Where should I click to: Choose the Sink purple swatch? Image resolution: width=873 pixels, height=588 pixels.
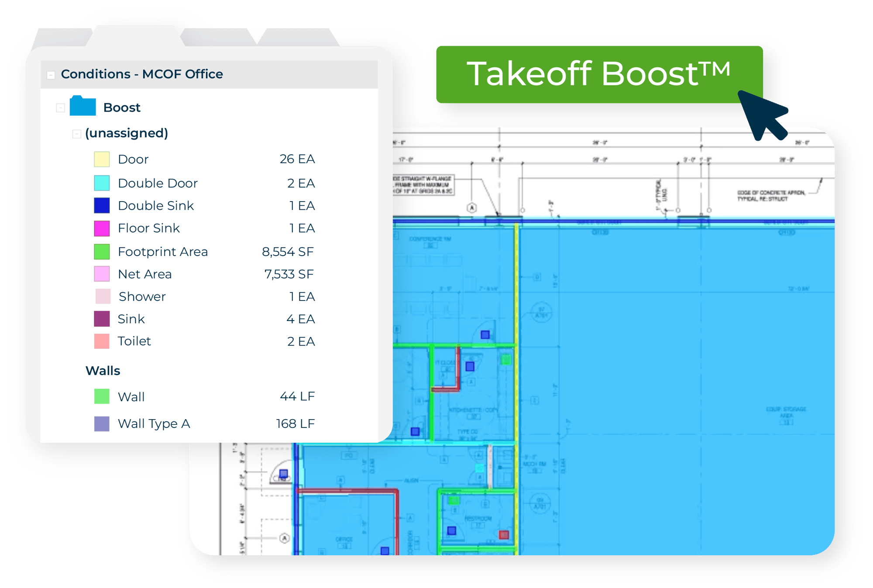click(102, 319)
